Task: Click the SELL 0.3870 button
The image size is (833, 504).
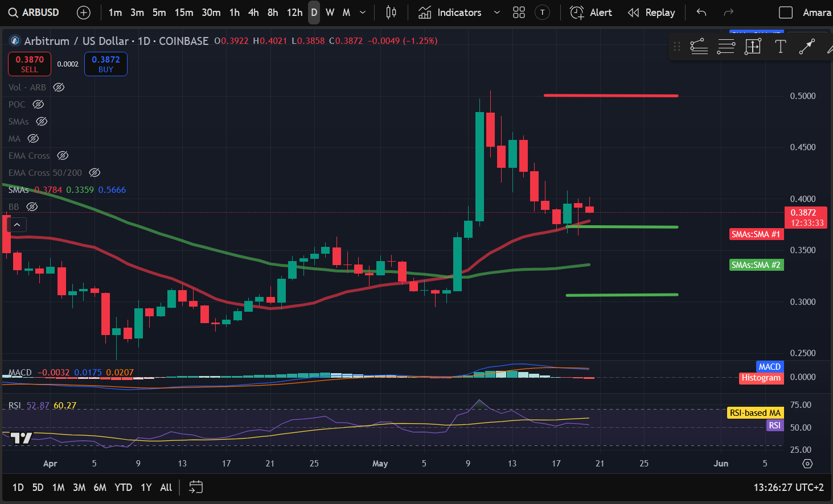Action: 30,64
